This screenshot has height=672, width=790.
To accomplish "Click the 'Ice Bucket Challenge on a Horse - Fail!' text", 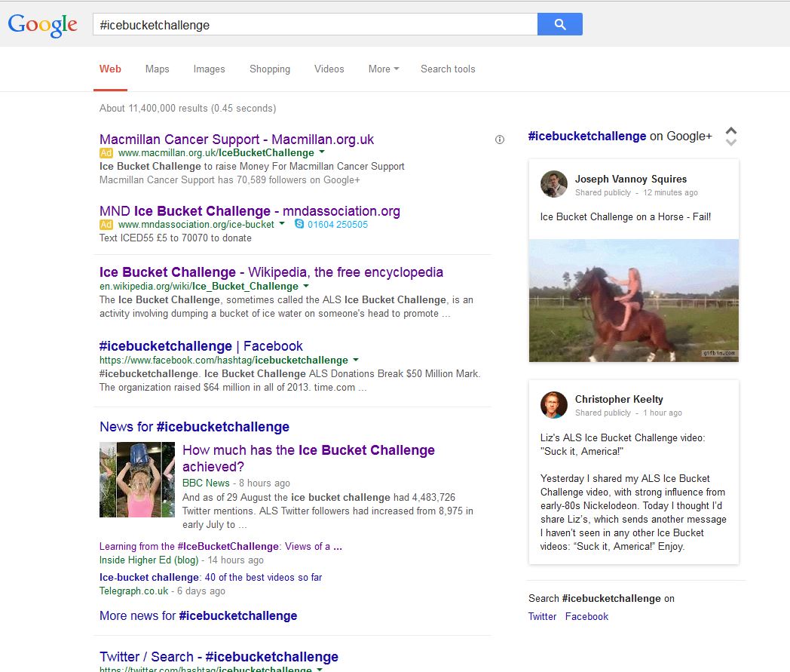I will click(x=626, y=216).
